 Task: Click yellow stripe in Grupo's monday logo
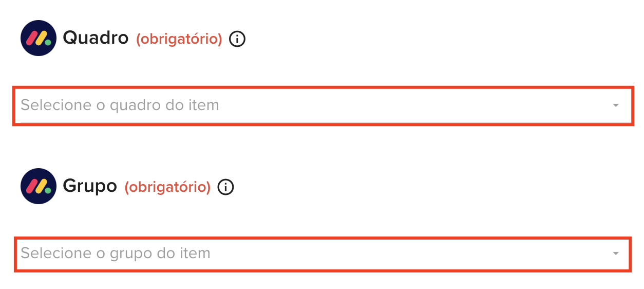pos(40,186)
